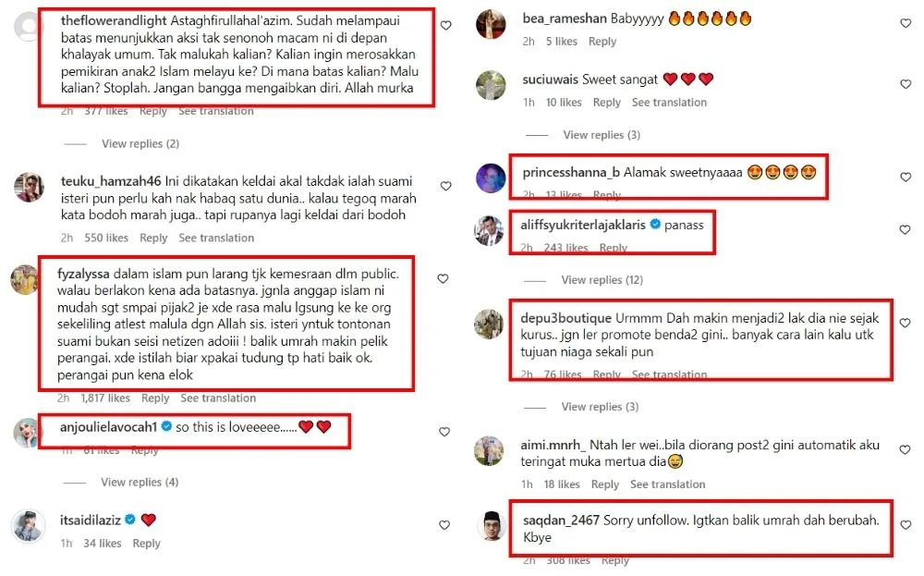The image size is (924, 576).
Task: Show View replies (4) under anjoulielavocah1
Action: 140,483
